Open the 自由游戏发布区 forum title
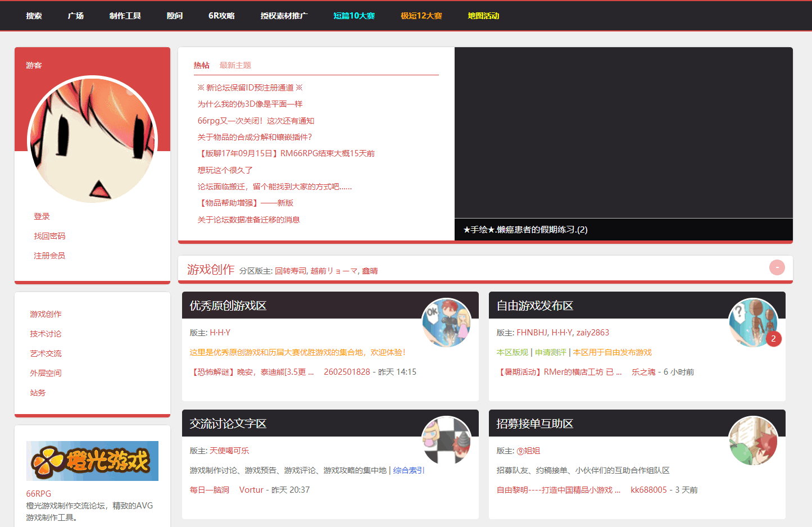 pyautogui.click(x=535, y=306)
